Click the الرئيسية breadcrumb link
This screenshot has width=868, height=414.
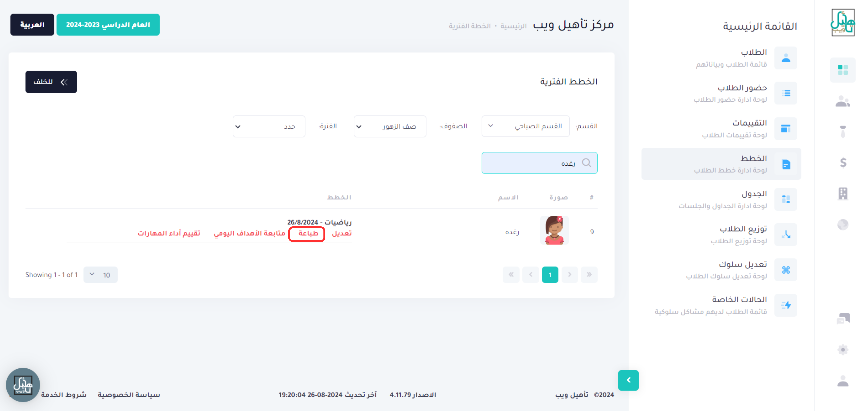click(x=513, y=26)
